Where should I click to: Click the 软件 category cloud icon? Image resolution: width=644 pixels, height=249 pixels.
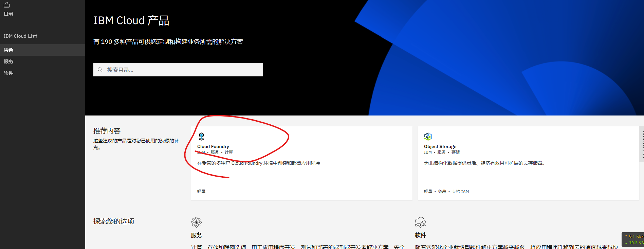(x=420, y=222)
